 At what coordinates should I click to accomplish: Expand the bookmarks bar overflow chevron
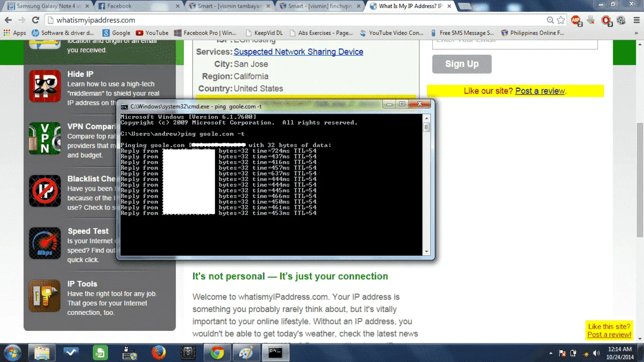coord(636,33)
